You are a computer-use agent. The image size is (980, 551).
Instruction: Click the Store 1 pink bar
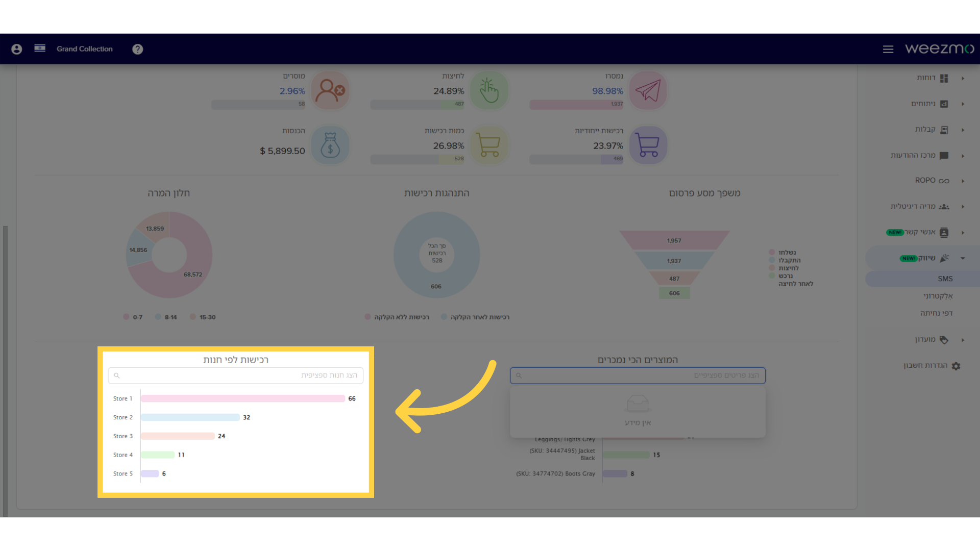(243, 398)
